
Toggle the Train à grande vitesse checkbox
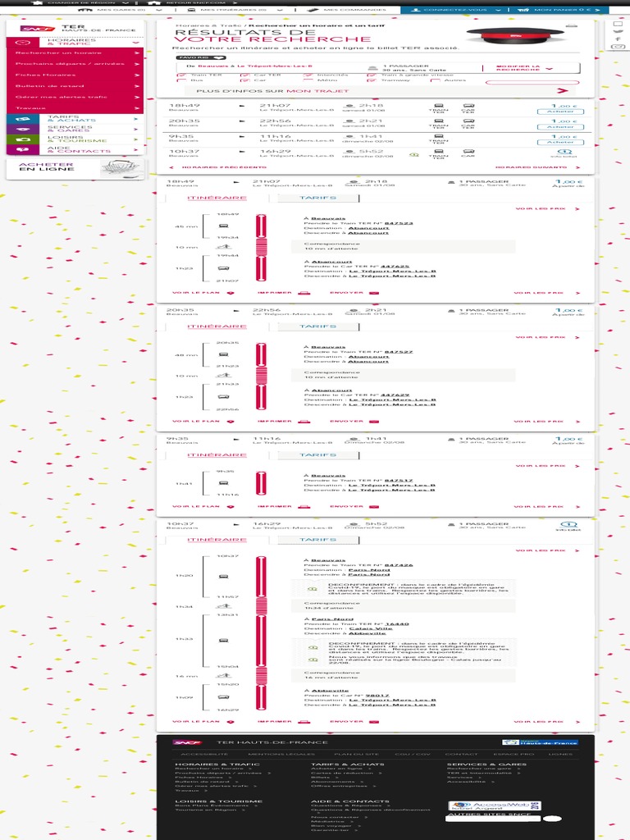click(372, 75)
